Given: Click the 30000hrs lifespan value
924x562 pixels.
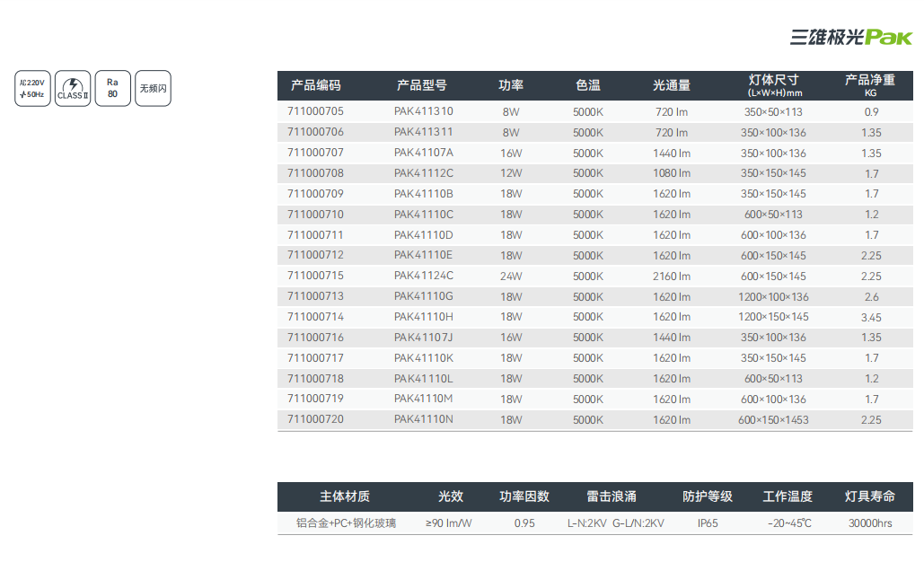Looking at the screenshot, I should point(870,522).
